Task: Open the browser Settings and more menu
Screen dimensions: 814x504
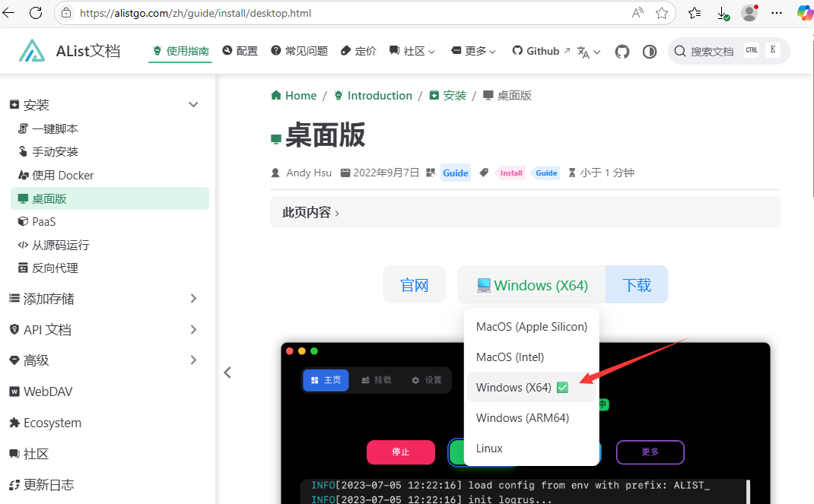Action: [777, 13]
